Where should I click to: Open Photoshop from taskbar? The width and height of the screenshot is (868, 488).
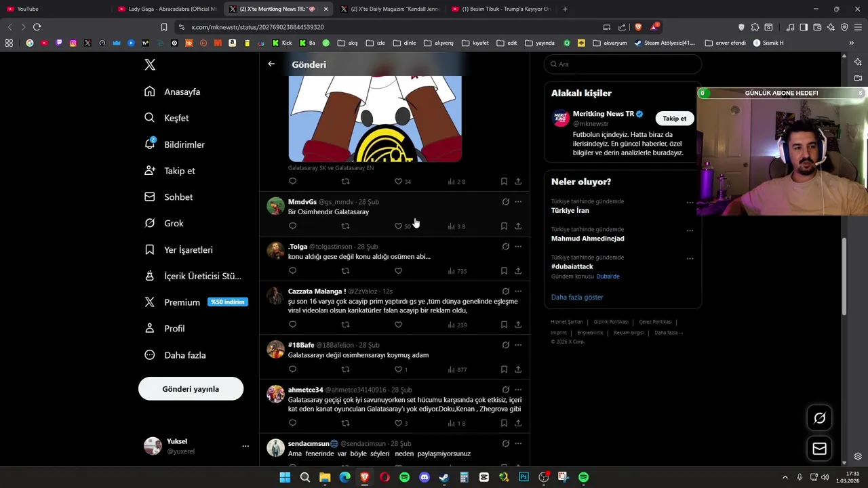[x=524, y=477]
